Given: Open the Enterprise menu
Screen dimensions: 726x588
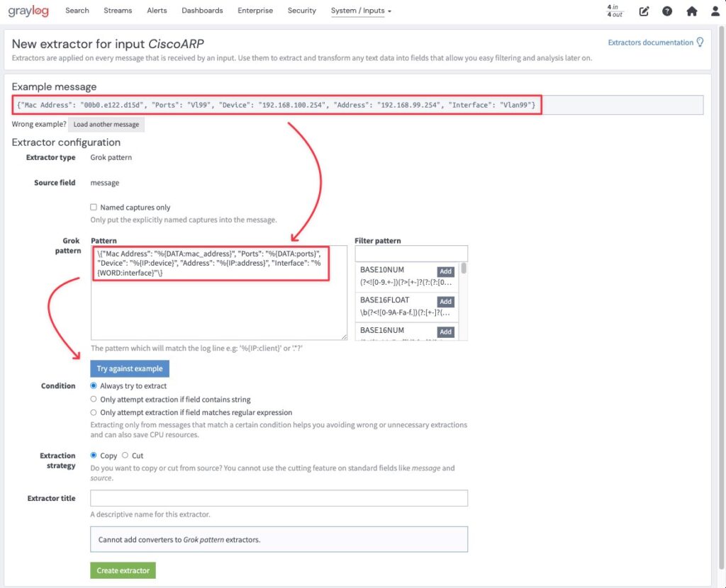Looking at the screenshot, I should click(255, 10).
